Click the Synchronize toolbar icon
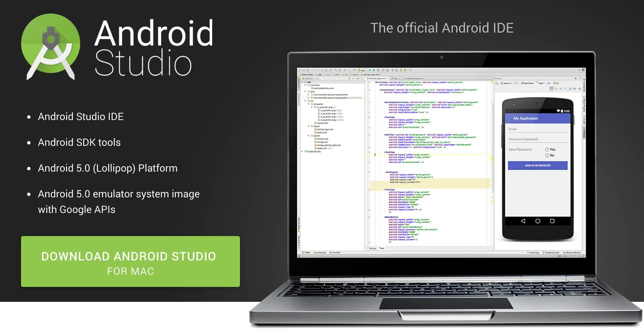This screenshot has height=331, width=644. click(x=308, y=70)
